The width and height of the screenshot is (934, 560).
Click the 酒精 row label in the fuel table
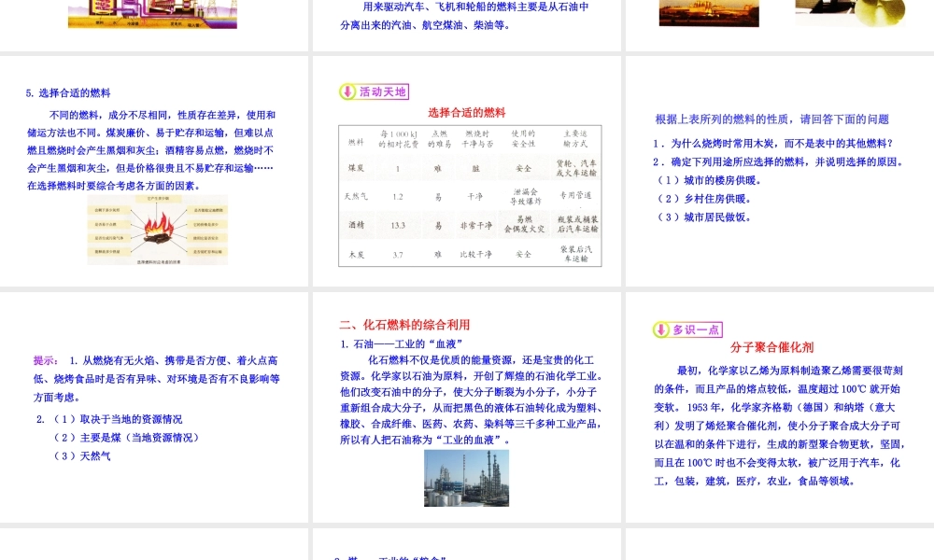(x=356, y=225)
